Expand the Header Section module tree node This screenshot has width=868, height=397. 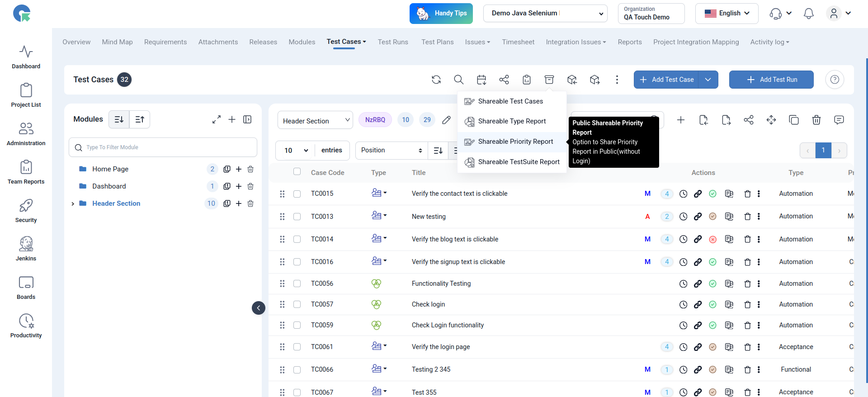tap(73, 204)
